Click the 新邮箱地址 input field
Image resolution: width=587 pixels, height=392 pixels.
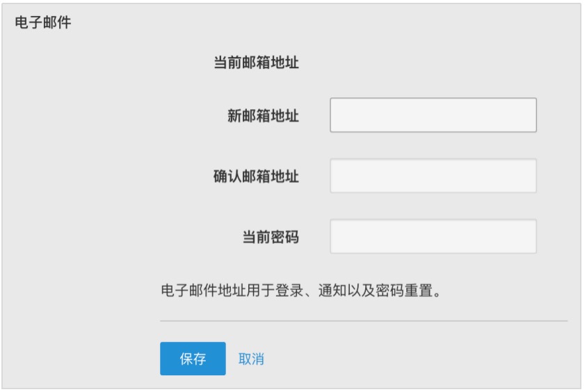(433, 115)
